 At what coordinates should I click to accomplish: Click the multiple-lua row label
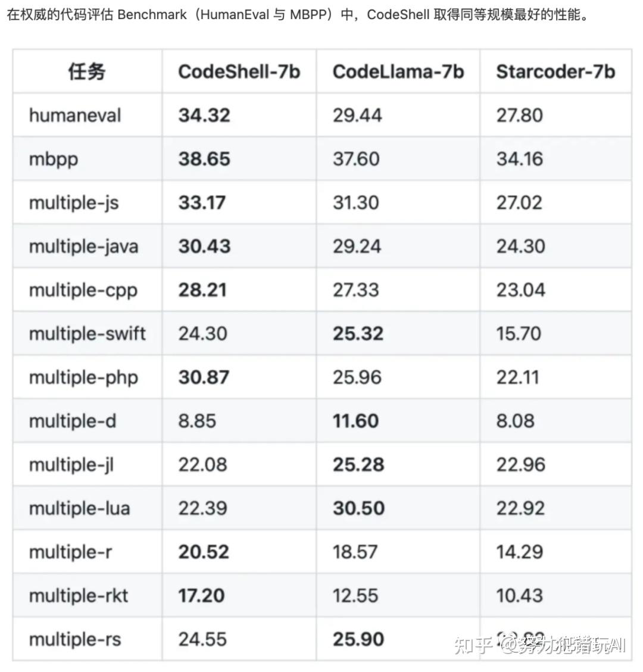pos(79,508)
